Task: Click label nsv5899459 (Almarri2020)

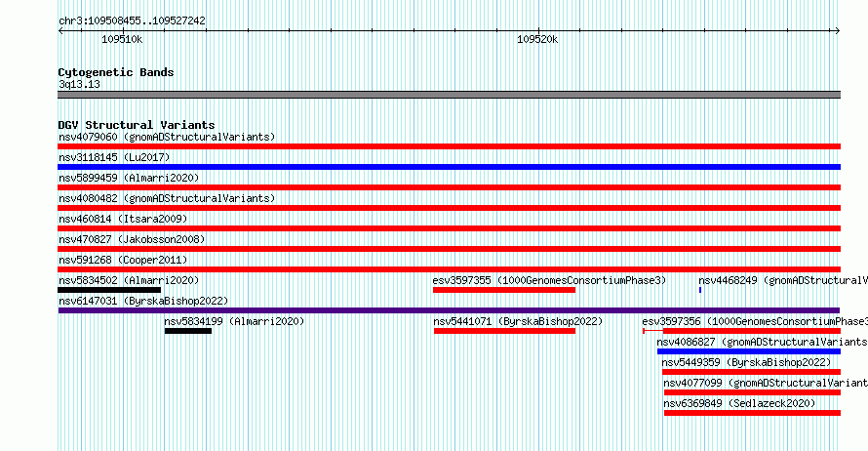Action: 129,178
